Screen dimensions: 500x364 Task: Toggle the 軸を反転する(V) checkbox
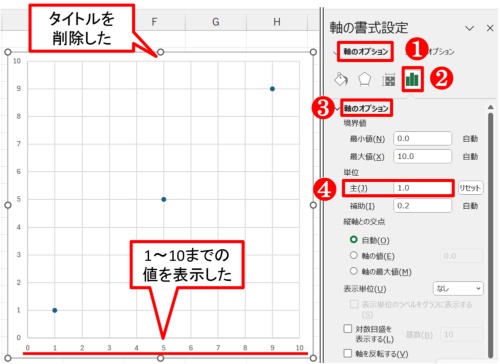click(348, 353)
